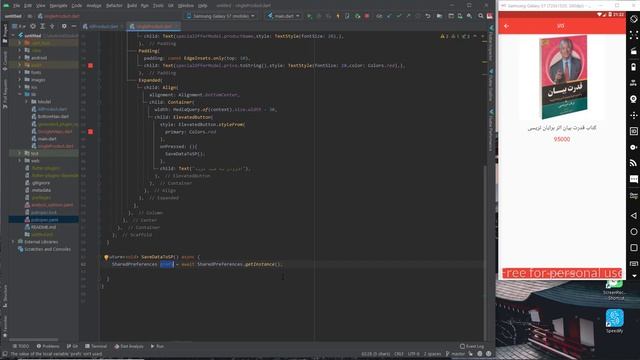Screen dimensions: 640x360
Task: Expand the android folder in project tree
Action: pos(20,58)
